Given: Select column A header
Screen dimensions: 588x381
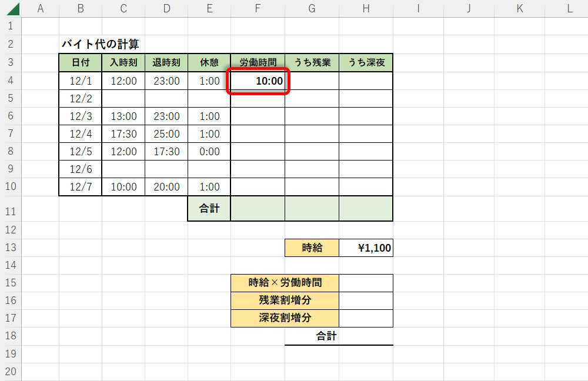Looking at the screenshot, I should 40,8.
